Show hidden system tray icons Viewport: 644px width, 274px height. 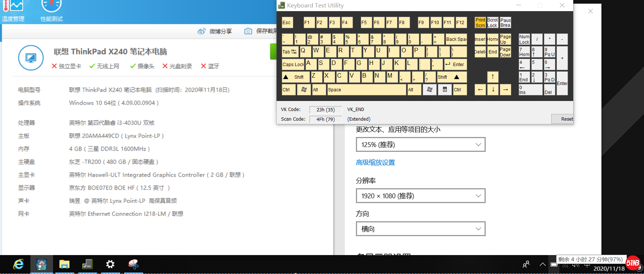point(542,264)
